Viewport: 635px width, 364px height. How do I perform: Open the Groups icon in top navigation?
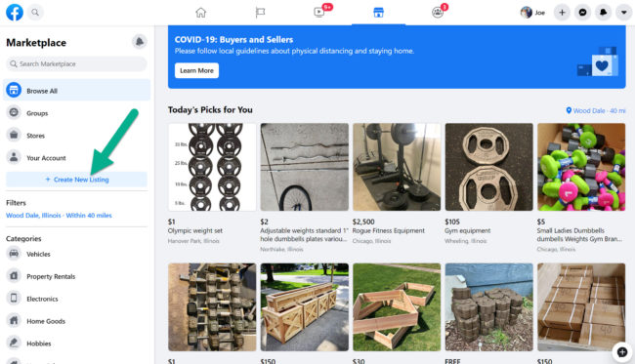438,13
